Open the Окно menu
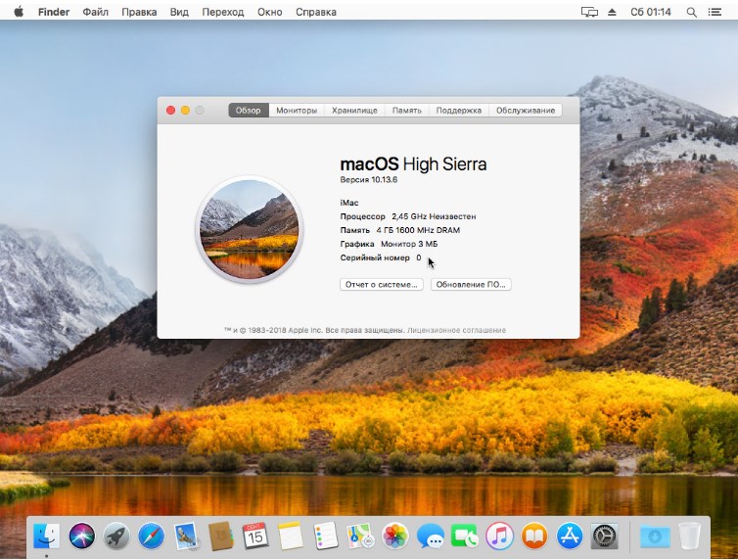738x560 pixels. click(270, 12)
